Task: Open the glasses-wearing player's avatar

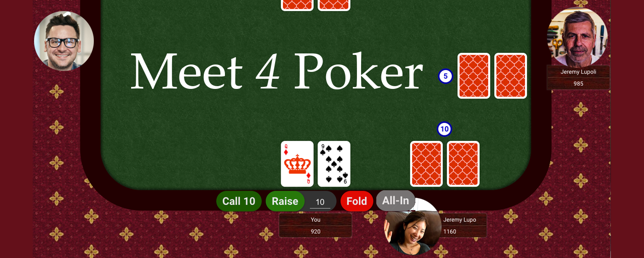Action: tap(64, 41)
